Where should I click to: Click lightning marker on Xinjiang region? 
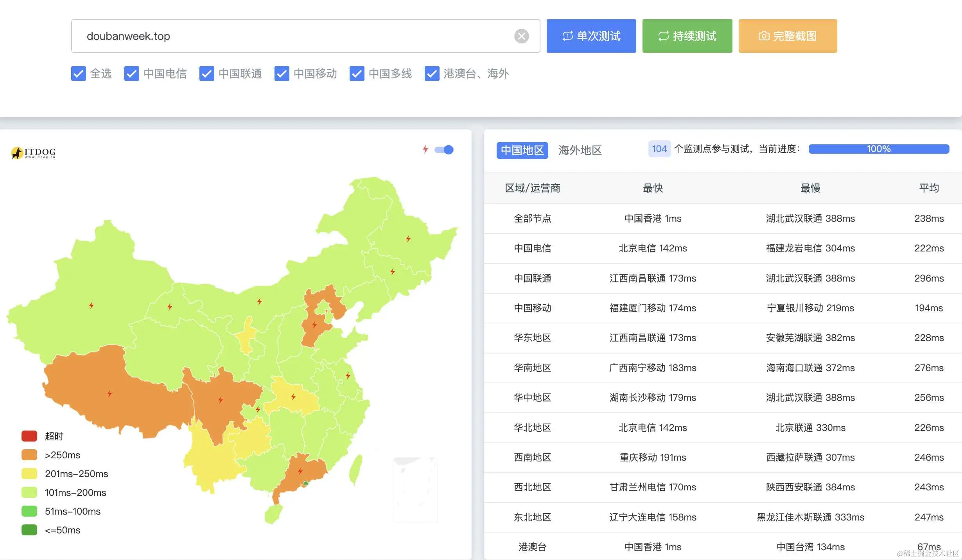[92, 305]
